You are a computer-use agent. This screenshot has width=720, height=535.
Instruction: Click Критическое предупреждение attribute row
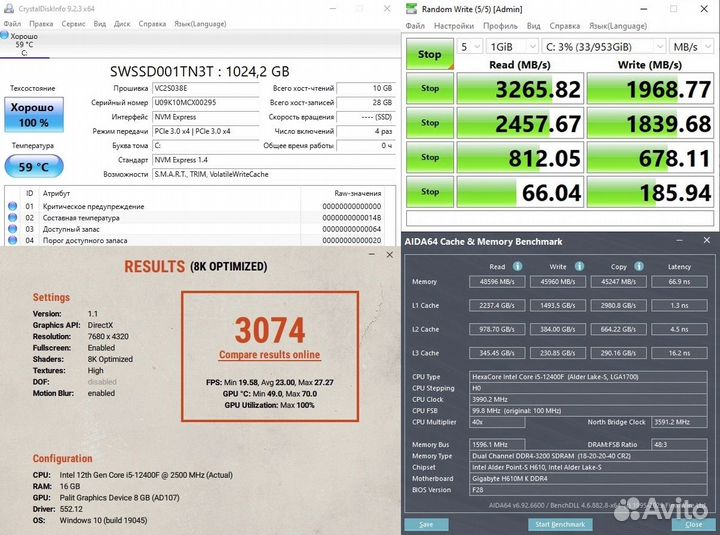click(x=200, y=206)
